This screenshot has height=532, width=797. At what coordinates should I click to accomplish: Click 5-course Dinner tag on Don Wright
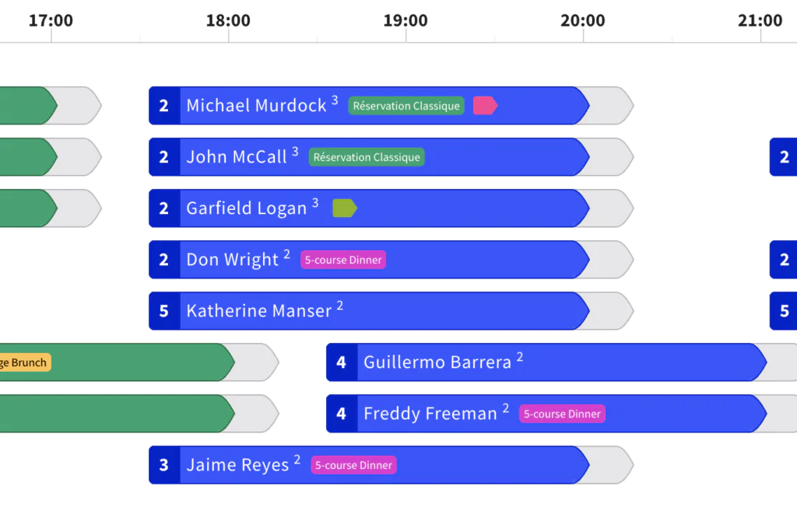(343, 260)
